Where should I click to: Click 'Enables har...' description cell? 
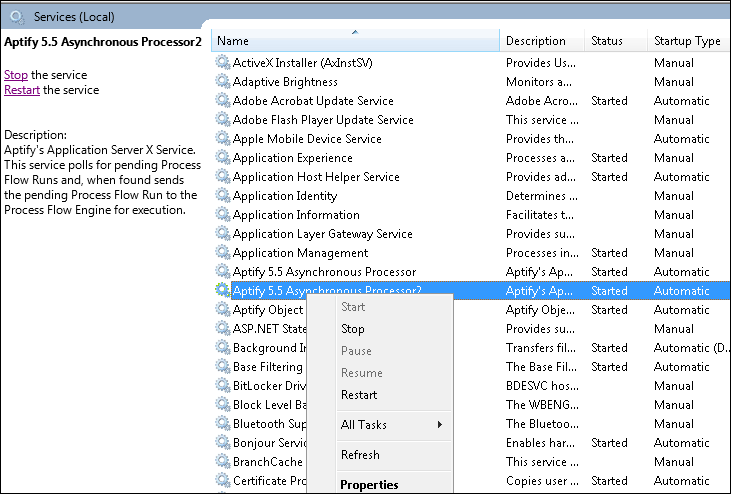point(540,443)
